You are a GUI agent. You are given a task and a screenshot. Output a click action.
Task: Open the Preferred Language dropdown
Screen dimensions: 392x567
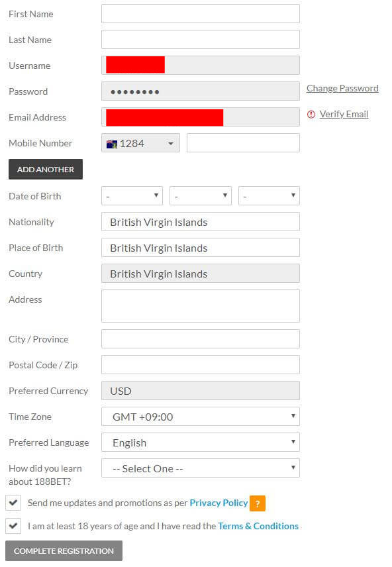pyautogui.click(x=201, y=442)
